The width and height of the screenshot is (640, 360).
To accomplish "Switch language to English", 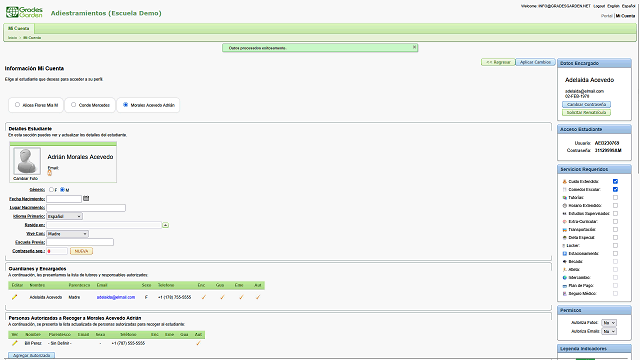I will point(613,6).
